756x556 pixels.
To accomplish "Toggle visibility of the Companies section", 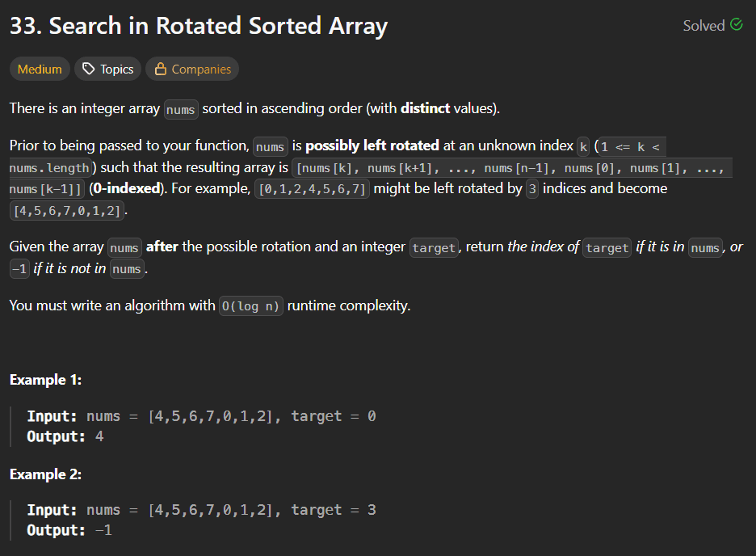I will point(191,69).
